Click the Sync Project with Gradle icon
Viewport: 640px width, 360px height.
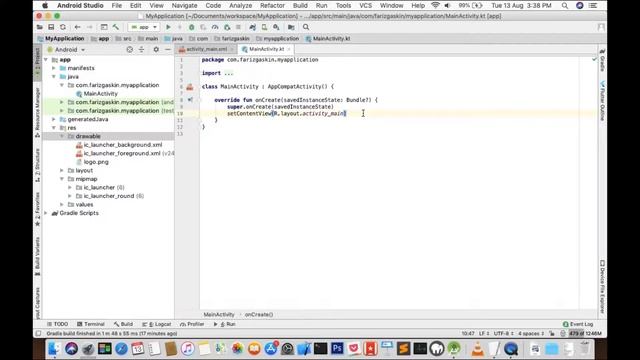click(253, 27)
